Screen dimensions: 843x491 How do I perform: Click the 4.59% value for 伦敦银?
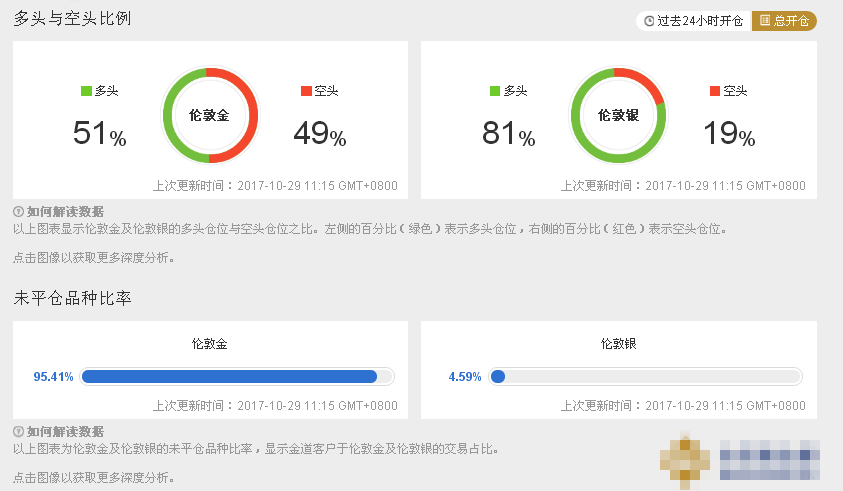pos(465,377)
